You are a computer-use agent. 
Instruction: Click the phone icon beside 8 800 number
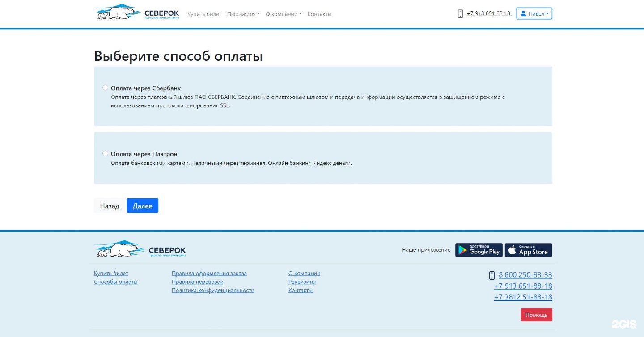[x=492, y=275]
